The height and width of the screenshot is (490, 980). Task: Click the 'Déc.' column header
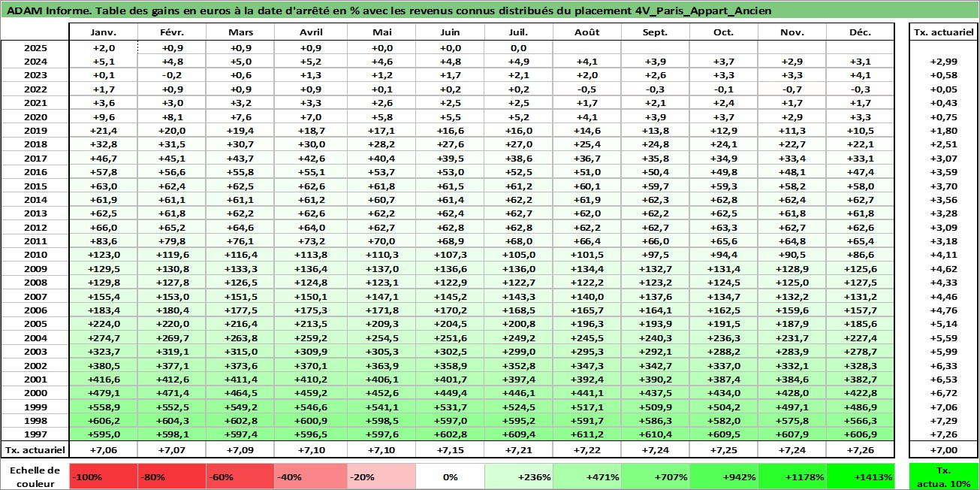click(861, 32)
